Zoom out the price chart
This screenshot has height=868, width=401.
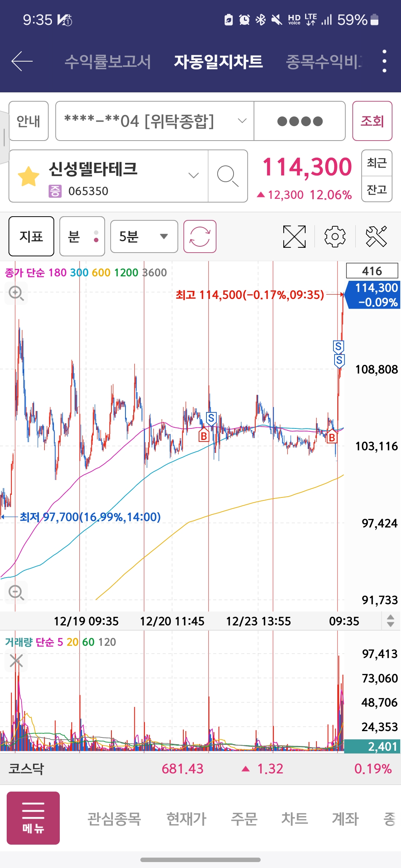pyautogui.click(x=16, y=592)
